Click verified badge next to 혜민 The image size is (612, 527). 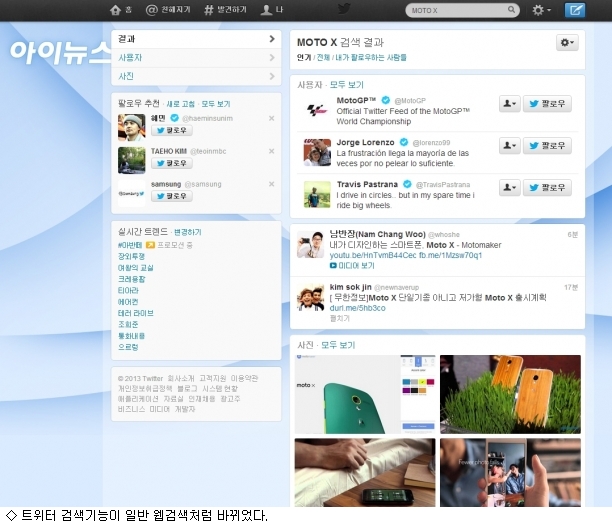(175, 118)
